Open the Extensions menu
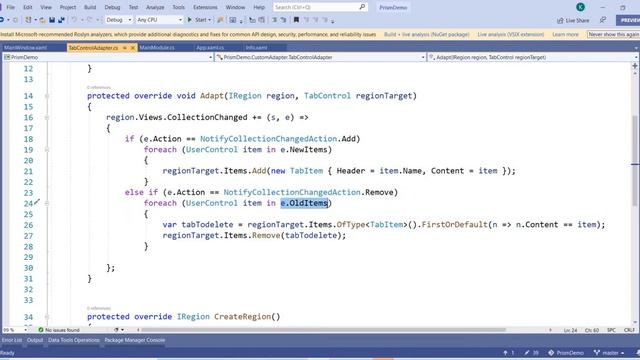This screenshot has width=640, height=360. (x=205, y=7)
